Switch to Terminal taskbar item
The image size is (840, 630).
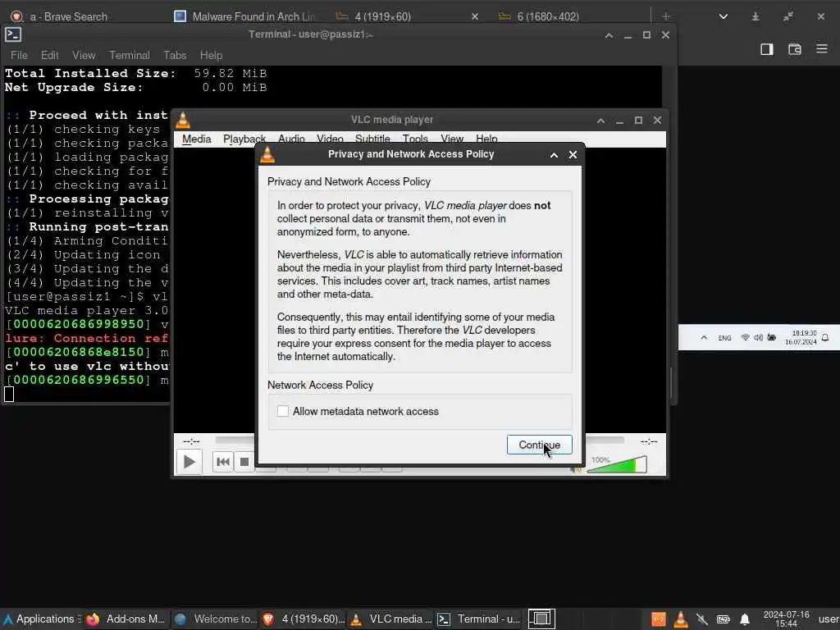tap(479, 619)
